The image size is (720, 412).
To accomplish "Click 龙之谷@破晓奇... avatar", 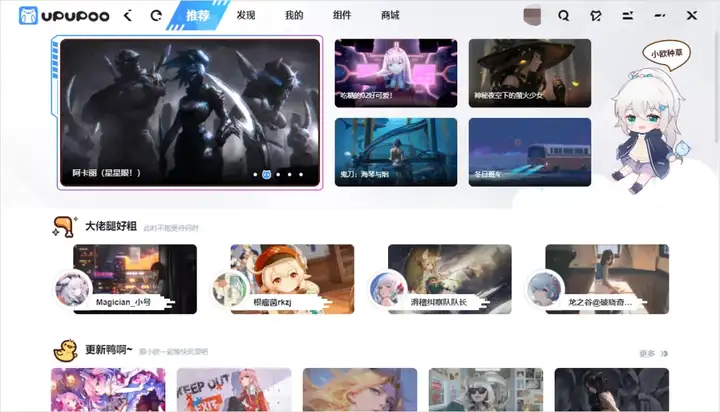I will [x=545, y=288].
